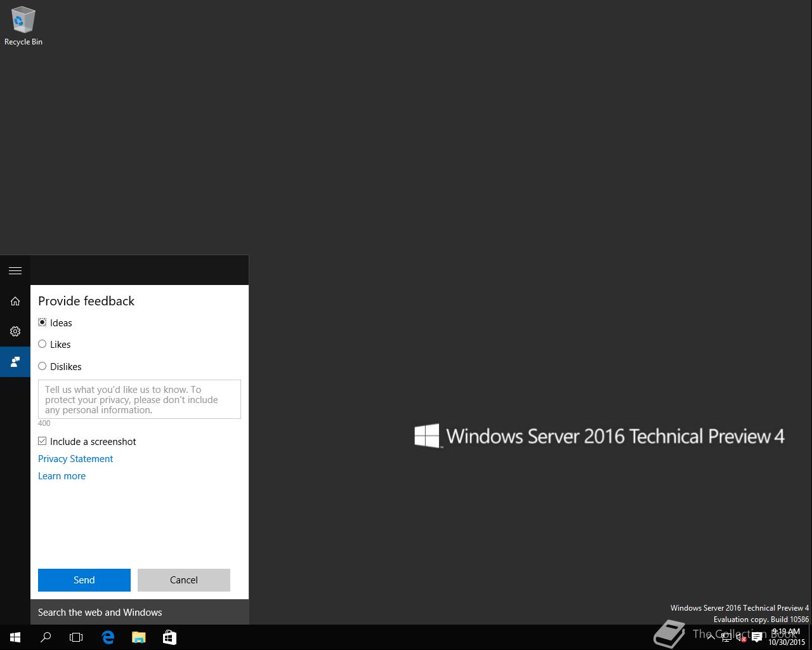Open search Settings gear icon
The height and width of the screenshot is (650, 812).
15,331
